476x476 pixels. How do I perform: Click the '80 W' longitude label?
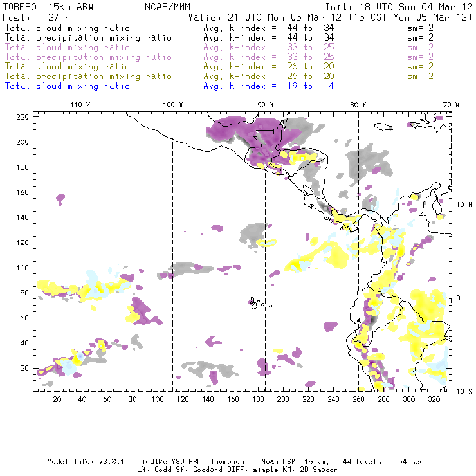[358, 105]
